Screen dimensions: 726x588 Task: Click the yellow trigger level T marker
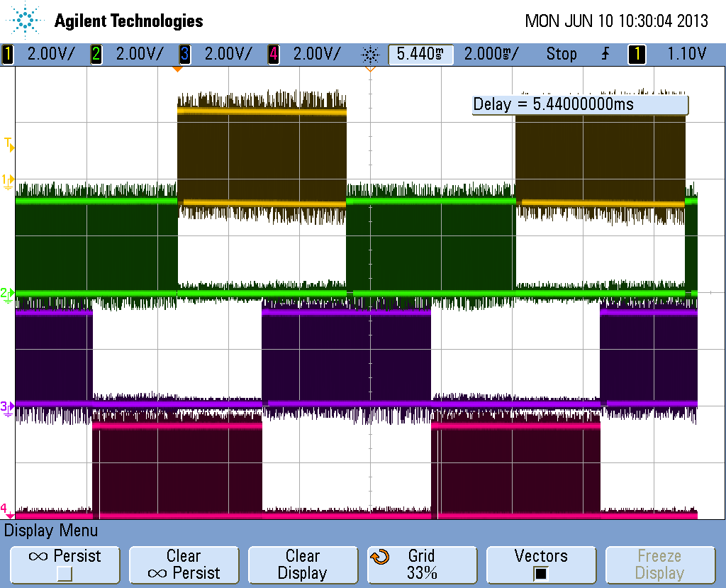point(9,144)
